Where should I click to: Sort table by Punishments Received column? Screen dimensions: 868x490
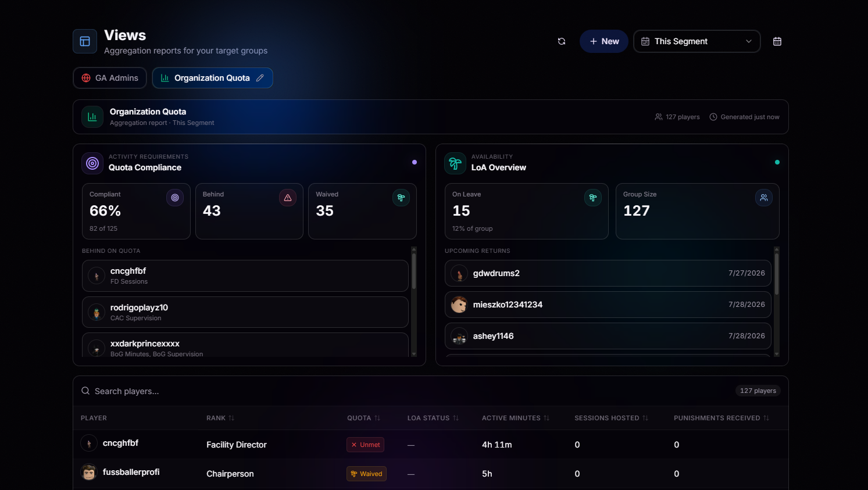[x=721, y=418]
